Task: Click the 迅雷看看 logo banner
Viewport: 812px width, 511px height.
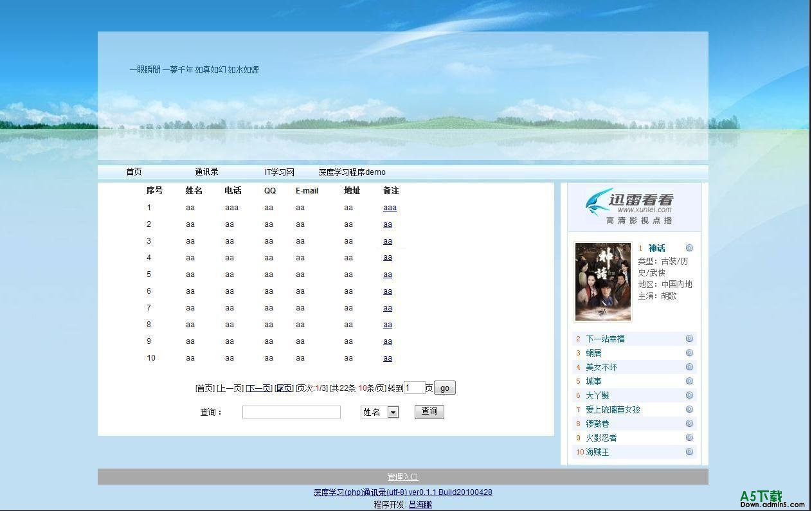Action: tap(634, 207)
